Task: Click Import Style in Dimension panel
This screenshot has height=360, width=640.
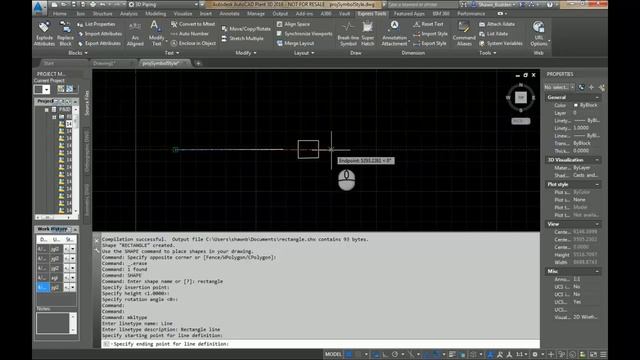Action: point(430,34)
